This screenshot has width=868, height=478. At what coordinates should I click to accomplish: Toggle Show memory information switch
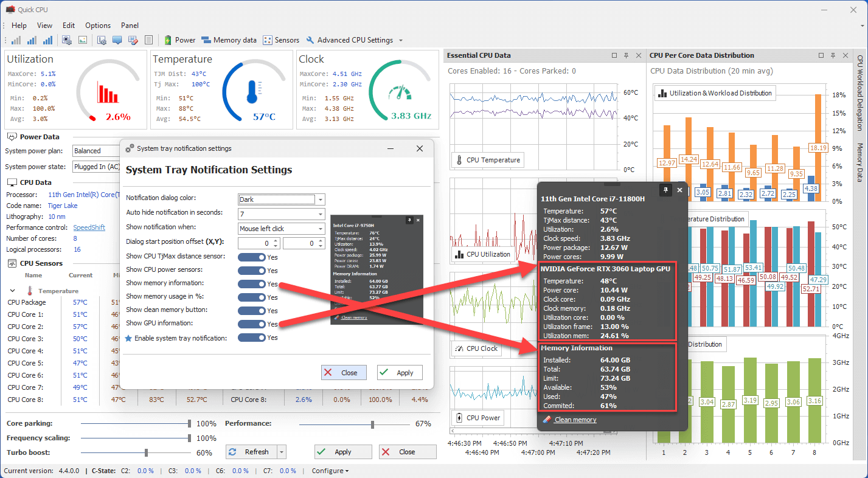pyautogui.click(x=251, y=284)
